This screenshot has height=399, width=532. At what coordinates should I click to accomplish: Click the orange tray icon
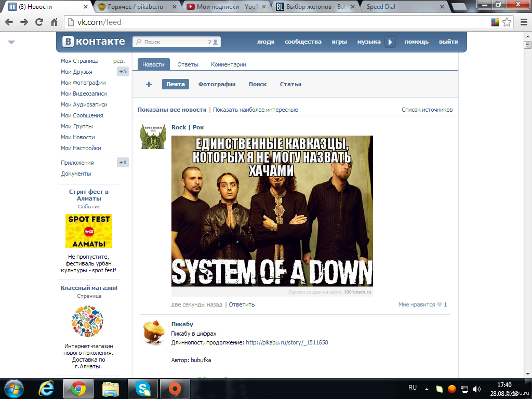[x=452, y=389]
